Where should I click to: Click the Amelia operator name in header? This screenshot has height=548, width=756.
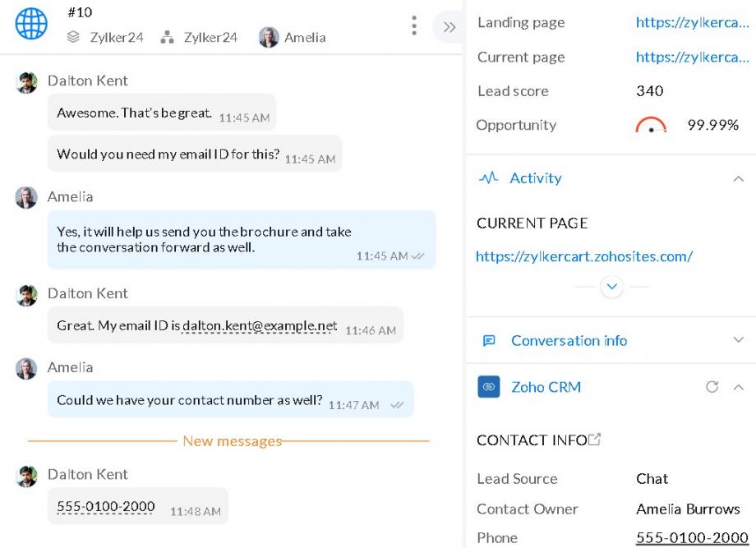(305, 37)
